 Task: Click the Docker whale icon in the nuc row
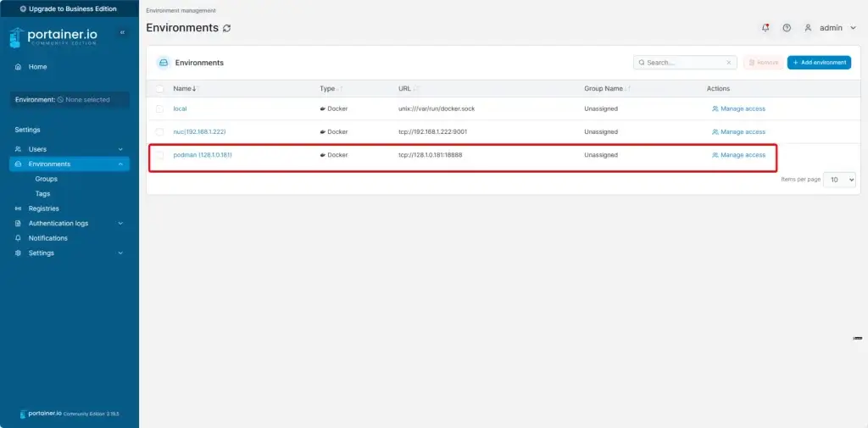click(x=323, y=132)
